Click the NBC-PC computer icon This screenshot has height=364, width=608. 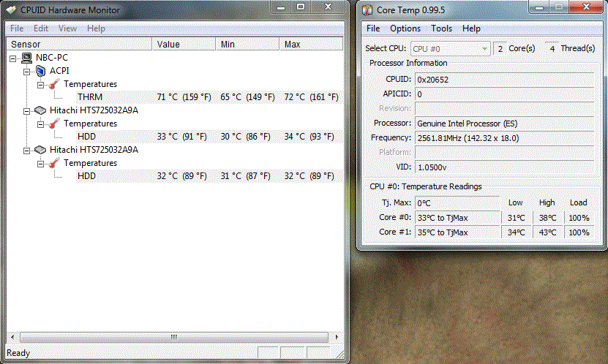pos(26,58)
